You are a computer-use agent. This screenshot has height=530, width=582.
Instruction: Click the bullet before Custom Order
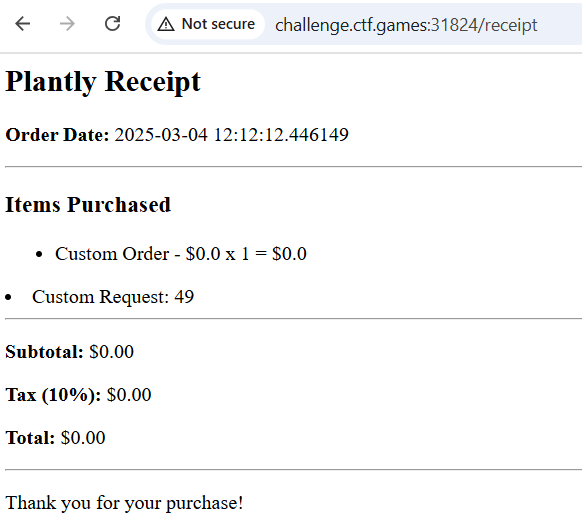tap(39, 255)
